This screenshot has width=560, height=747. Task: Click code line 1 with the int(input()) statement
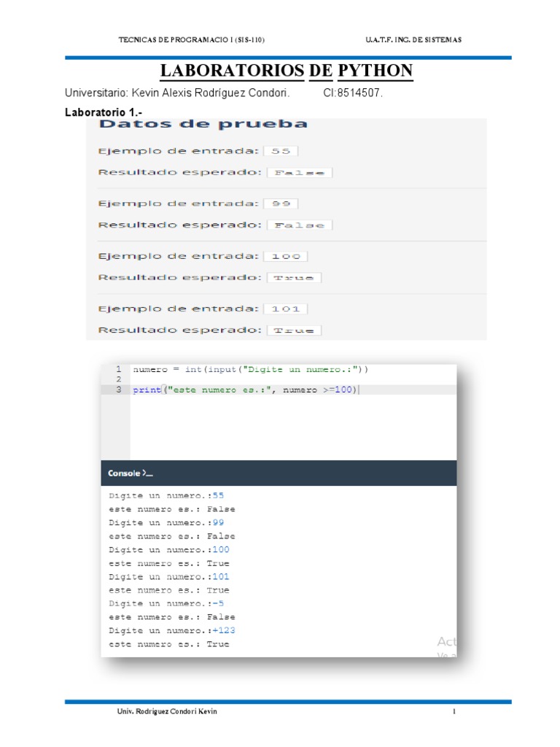pos(251,369)
